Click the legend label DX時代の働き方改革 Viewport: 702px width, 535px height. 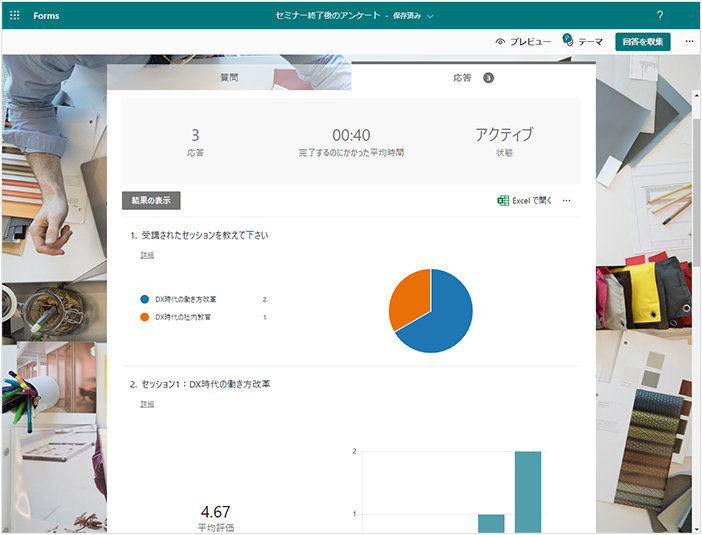[185, 299]
